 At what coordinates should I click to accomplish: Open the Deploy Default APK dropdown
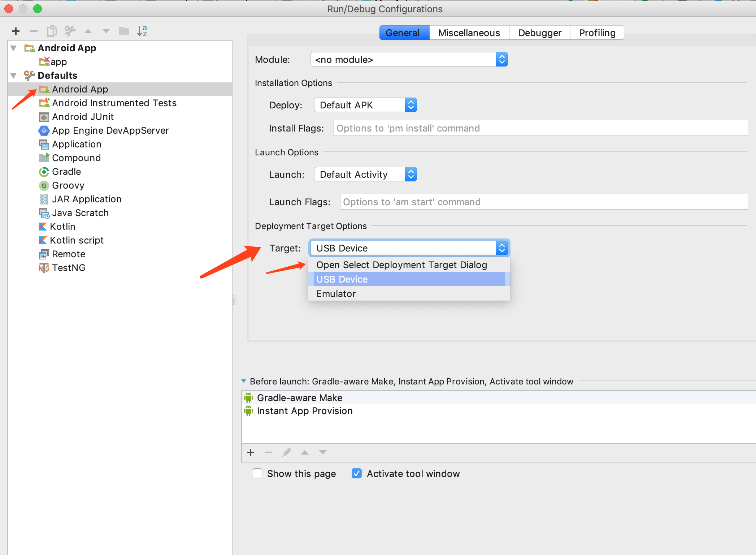(365, 105)
